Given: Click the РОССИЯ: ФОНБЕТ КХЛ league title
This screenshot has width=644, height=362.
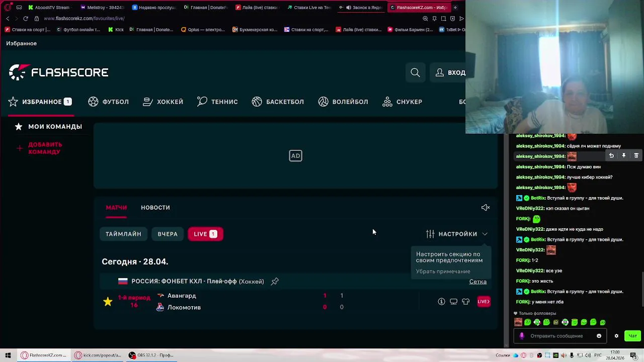Looking at the screenshot, I should tap(197, 282).
